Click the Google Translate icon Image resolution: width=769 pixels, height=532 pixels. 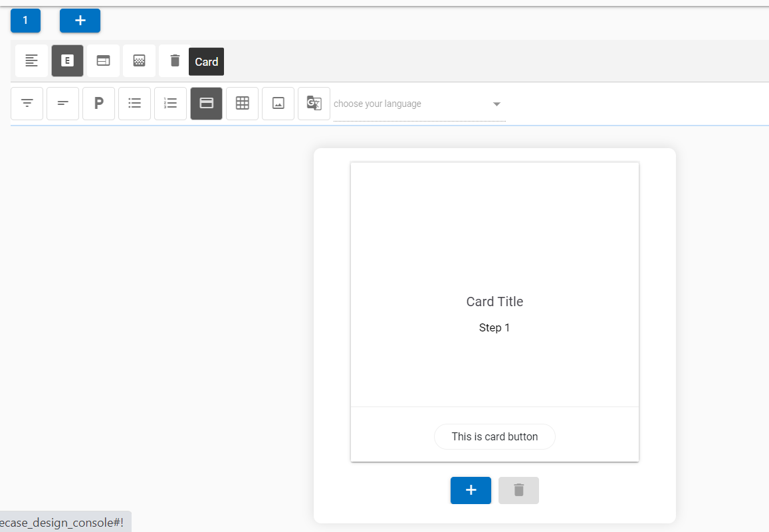[314, 104]
